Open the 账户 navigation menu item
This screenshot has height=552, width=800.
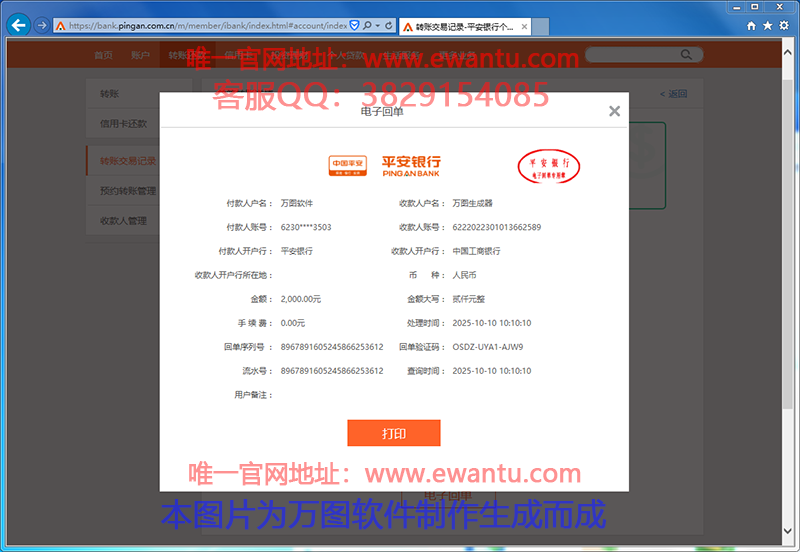140,55
